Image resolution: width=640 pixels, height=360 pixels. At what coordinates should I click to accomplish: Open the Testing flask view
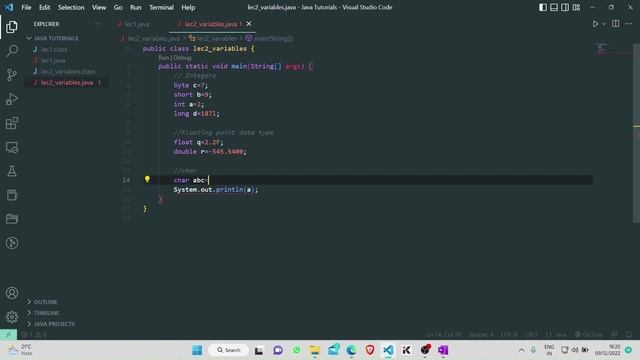point(12,171)
